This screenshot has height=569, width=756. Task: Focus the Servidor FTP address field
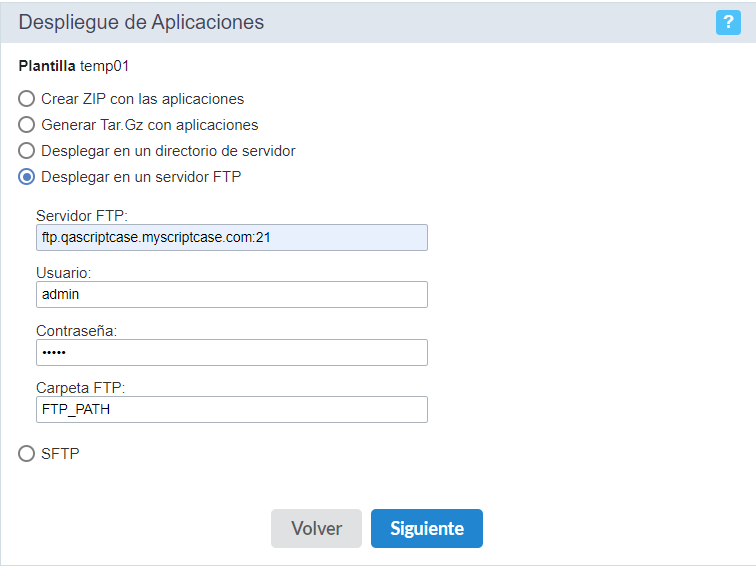(x=232, y=237)
